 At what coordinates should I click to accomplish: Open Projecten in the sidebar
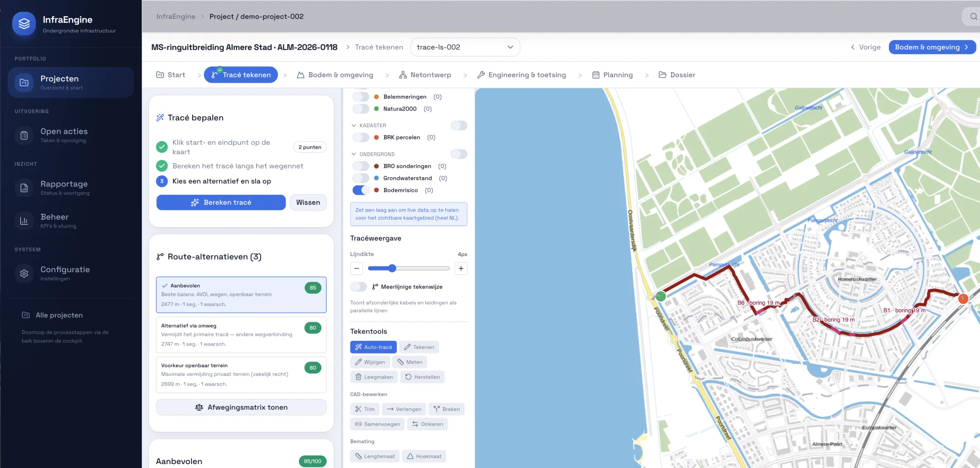(71, 82)
